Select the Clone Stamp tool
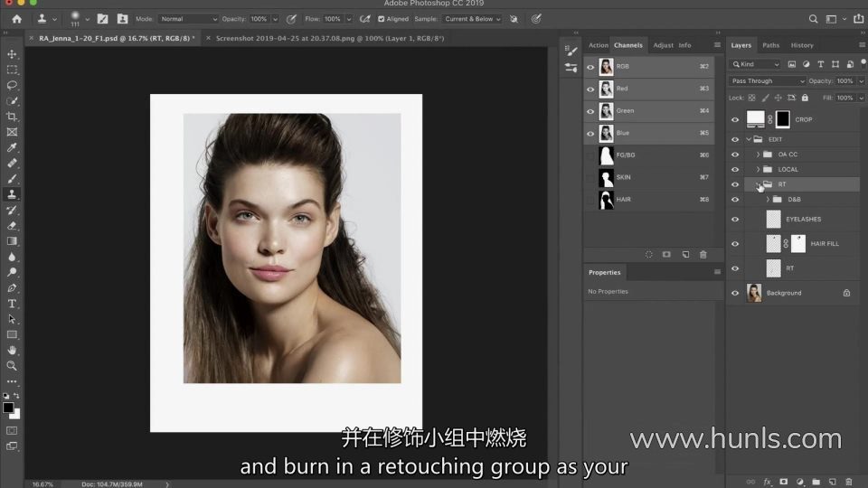This screenshot has height=488, width=868. tap(12, 194)
